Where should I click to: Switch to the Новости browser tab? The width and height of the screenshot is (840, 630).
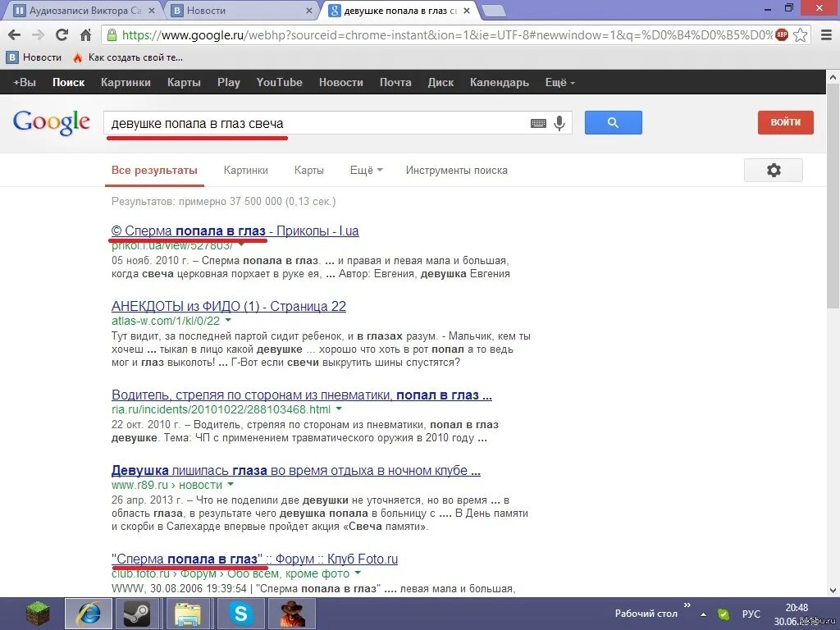pyautogui.click(x=242, y=10)
